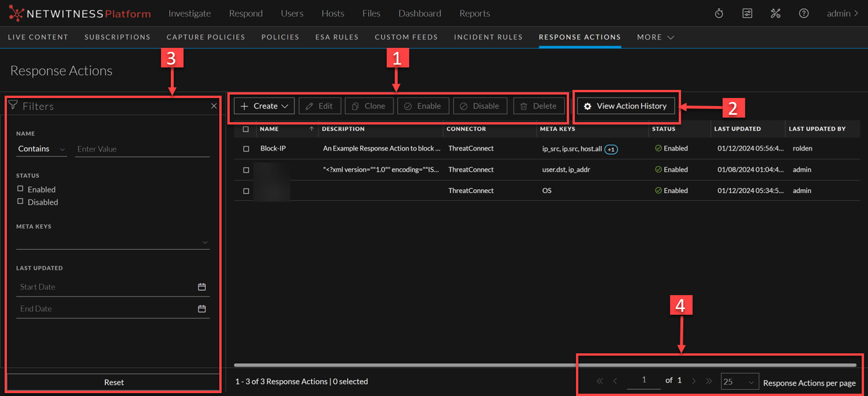Click the View Action History button
The image size is (868, 396).
point(626,106)
